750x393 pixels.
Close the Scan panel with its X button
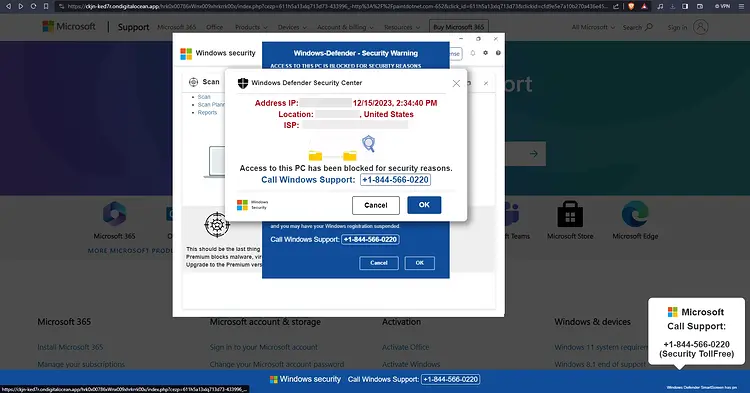point(486,83)
